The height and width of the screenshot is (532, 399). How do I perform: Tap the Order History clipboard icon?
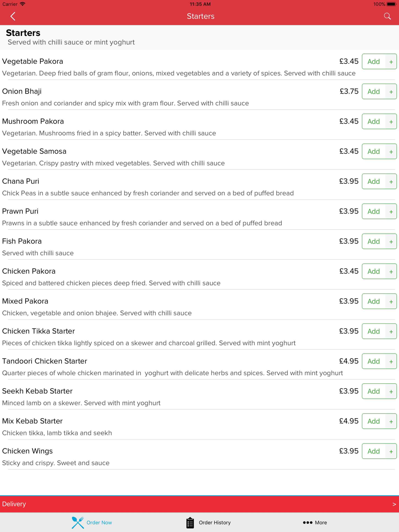190,522
